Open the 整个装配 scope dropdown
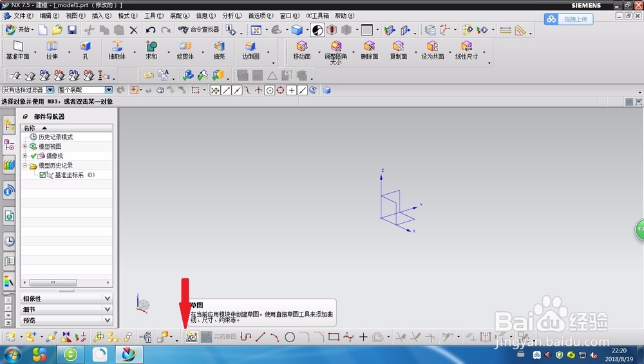 [x=109, y=90]
